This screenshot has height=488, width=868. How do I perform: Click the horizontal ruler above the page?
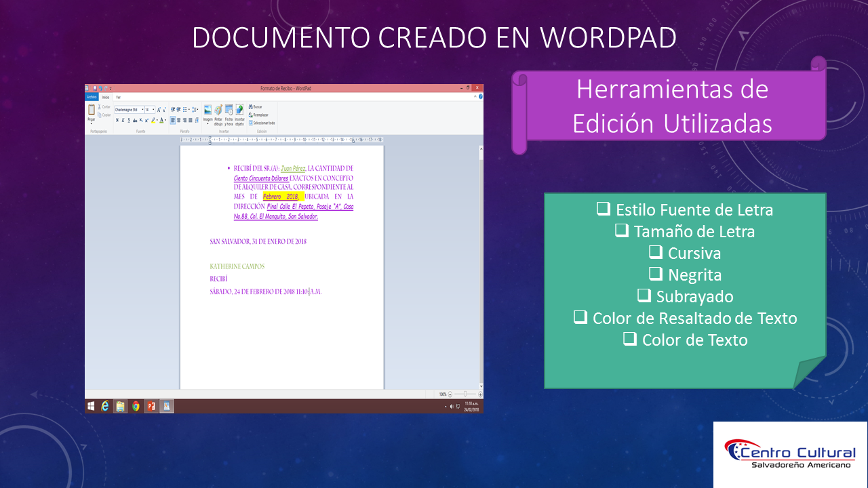pos(281,140)
